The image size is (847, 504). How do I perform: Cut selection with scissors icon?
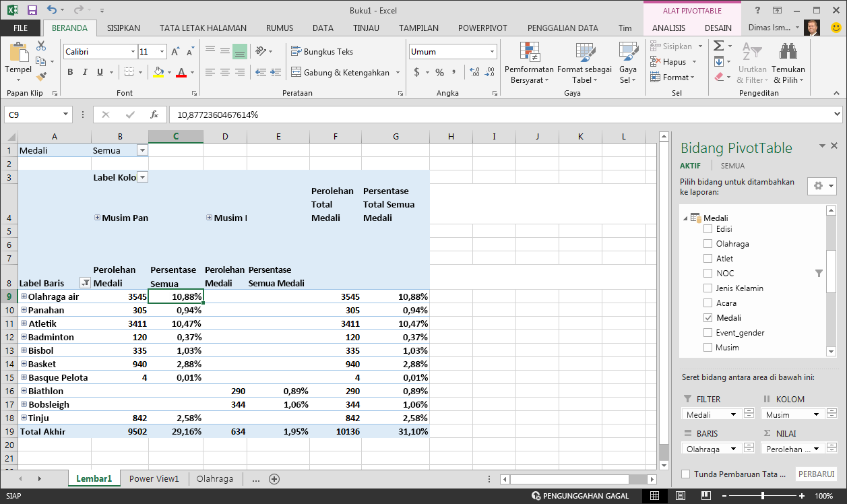tap(41, 46)
